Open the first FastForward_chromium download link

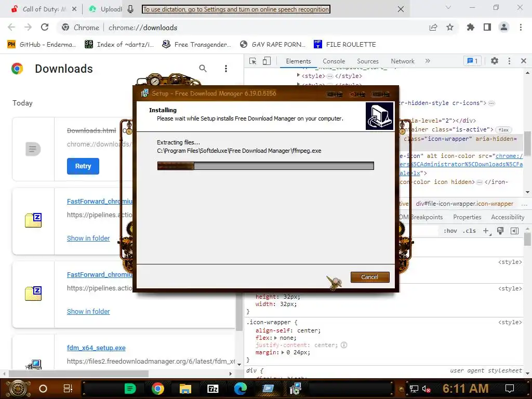99,201
